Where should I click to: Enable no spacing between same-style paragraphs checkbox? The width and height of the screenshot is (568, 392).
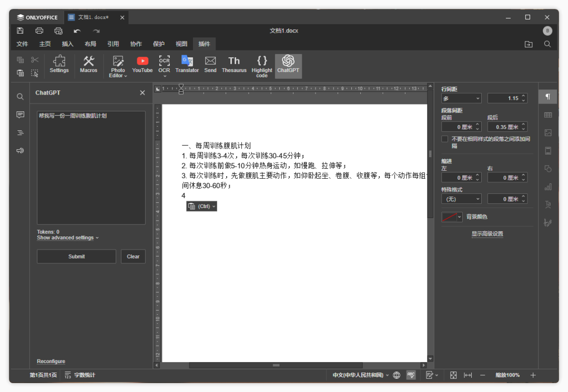pos(445,139)
